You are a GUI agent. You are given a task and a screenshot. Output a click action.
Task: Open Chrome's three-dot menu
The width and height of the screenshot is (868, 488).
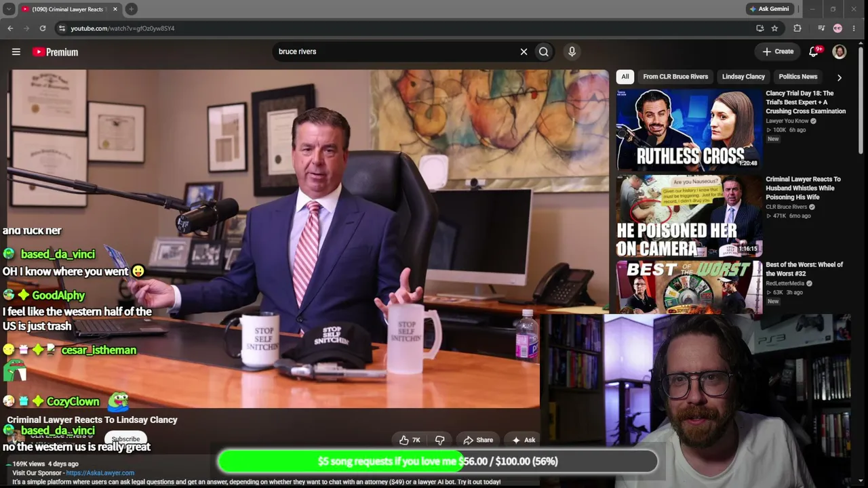pos(854,28)
